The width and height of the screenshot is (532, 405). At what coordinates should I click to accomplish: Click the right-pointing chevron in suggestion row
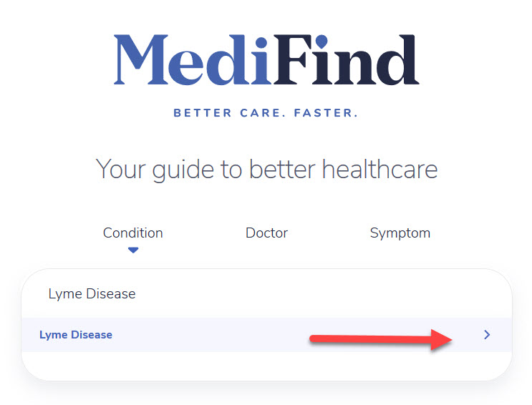coord(487,335)
